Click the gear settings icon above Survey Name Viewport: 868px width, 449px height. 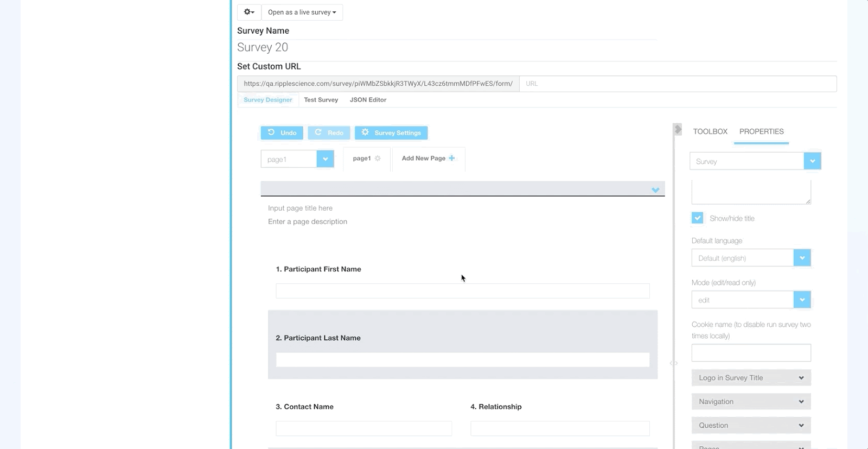click(x=249, y=12)
